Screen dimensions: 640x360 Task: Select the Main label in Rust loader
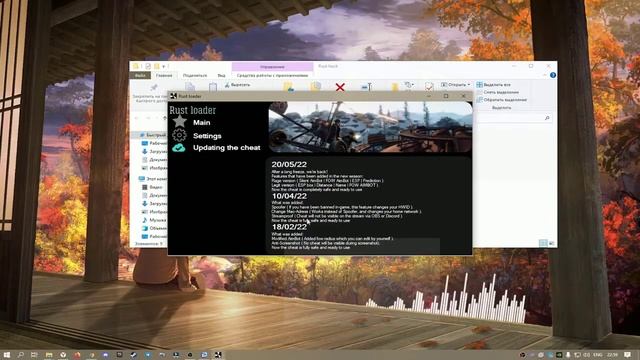click(202, 122)
